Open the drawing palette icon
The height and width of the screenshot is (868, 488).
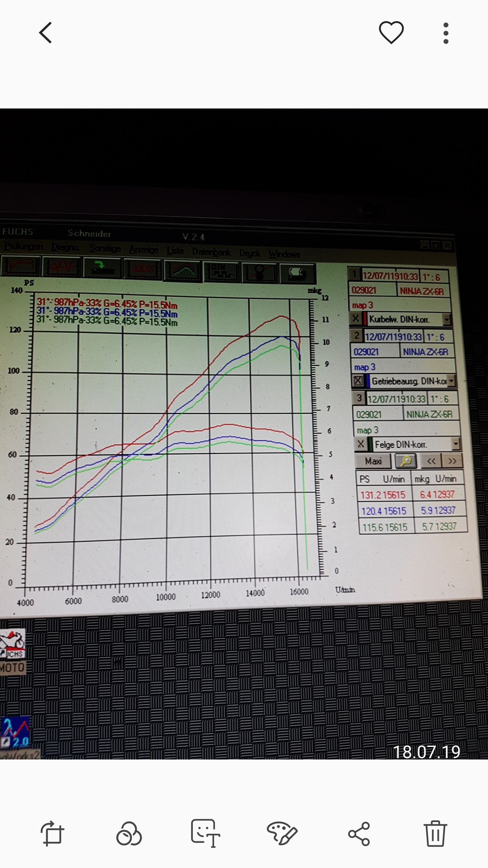point(282,833)
